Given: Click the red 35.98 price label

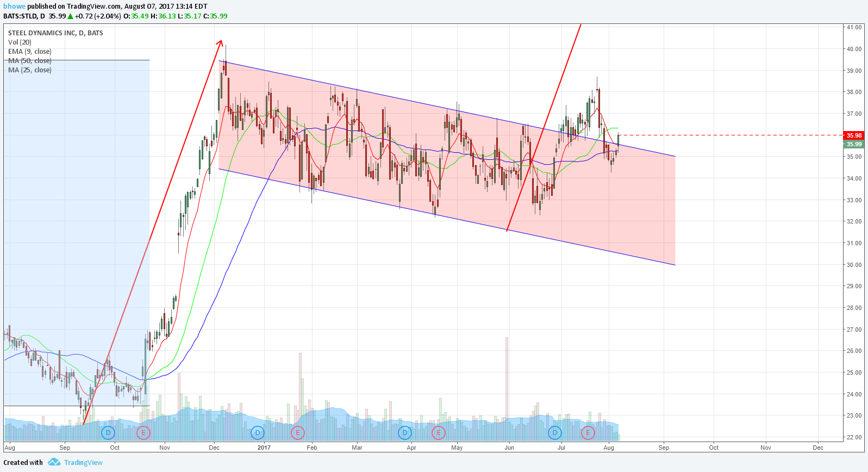Looking at the screenshot, I should click(x=854, y=135).
